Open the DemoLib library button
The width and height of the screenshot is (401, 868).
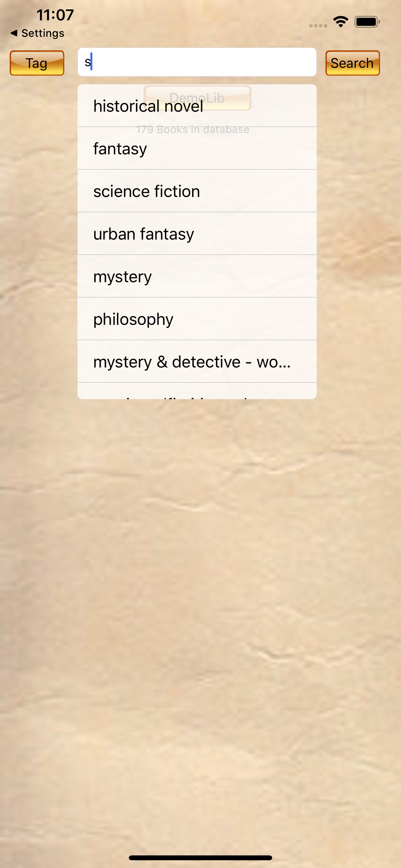pos(198,98)
